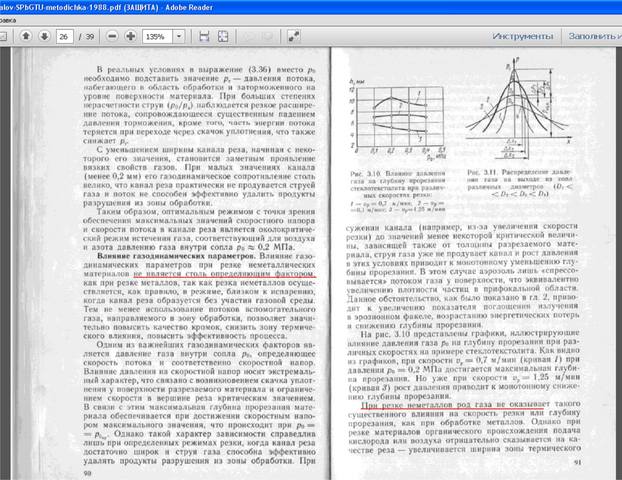Go to the previous page with up arrow
Viewport: 622px width, 480px height.
[26, 36]
